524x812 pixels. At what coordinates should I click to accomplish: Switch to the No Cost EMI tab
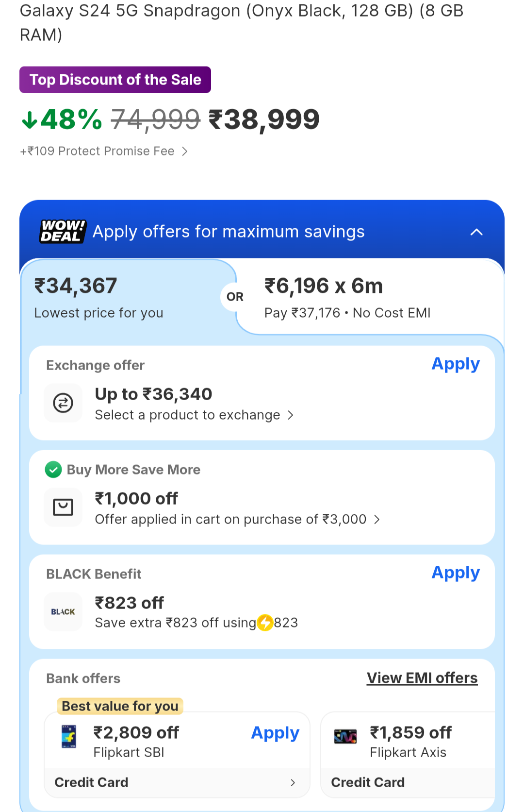369,297
